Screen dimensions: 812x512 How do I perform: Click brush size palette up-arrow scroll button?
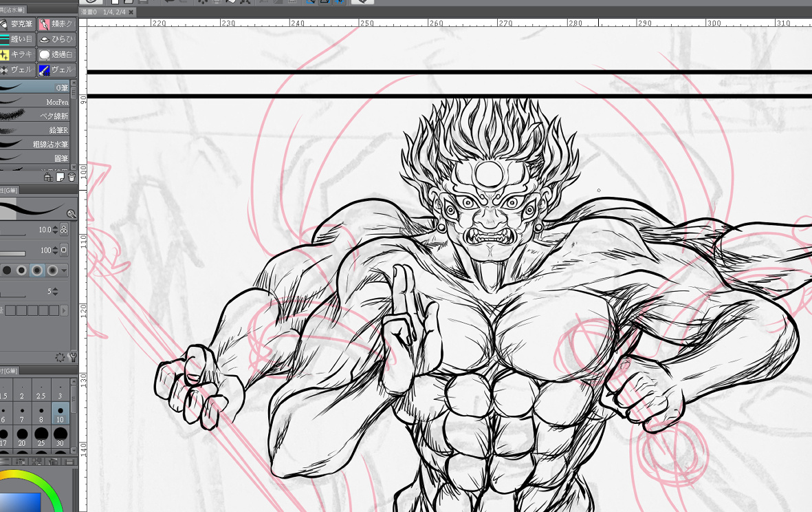coord(74,381)
